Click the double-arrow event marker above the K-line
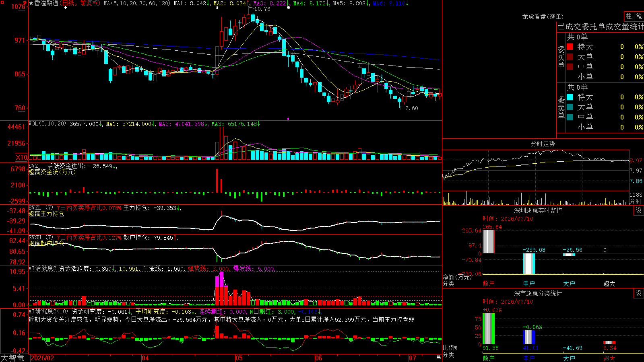 [x=217, y=8]
